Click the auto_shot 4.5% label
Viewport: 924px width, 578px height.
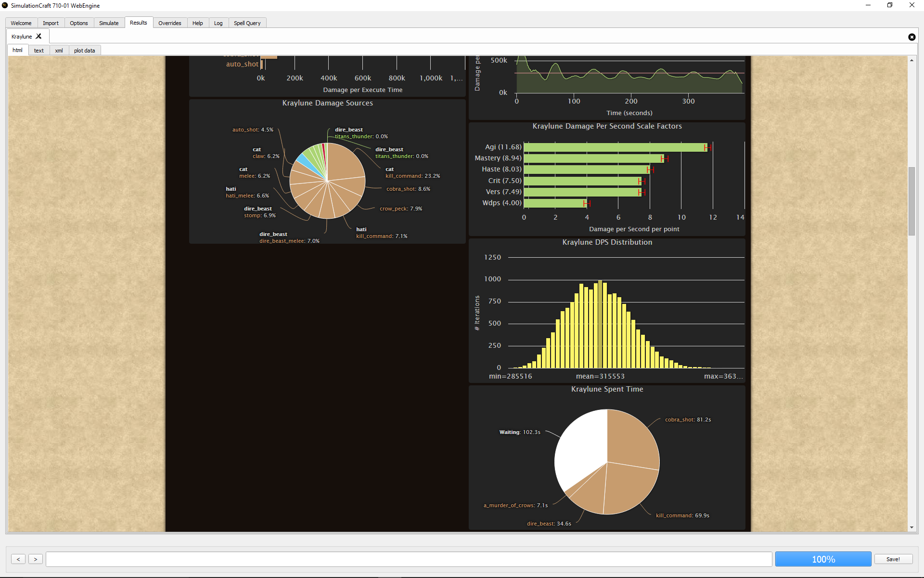pos(253,130)
